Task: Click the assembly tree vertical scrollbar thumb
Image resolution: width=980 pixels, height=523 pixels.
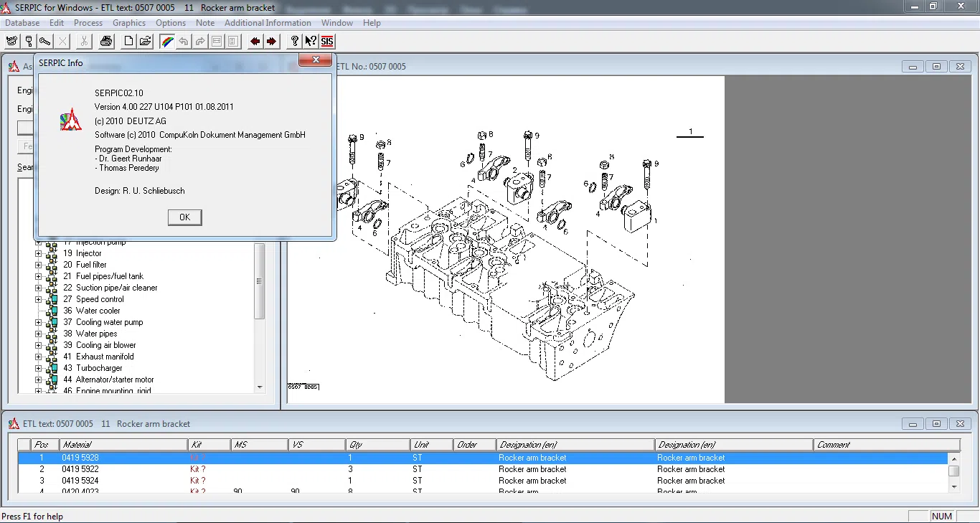Action: tap(260, 282)
